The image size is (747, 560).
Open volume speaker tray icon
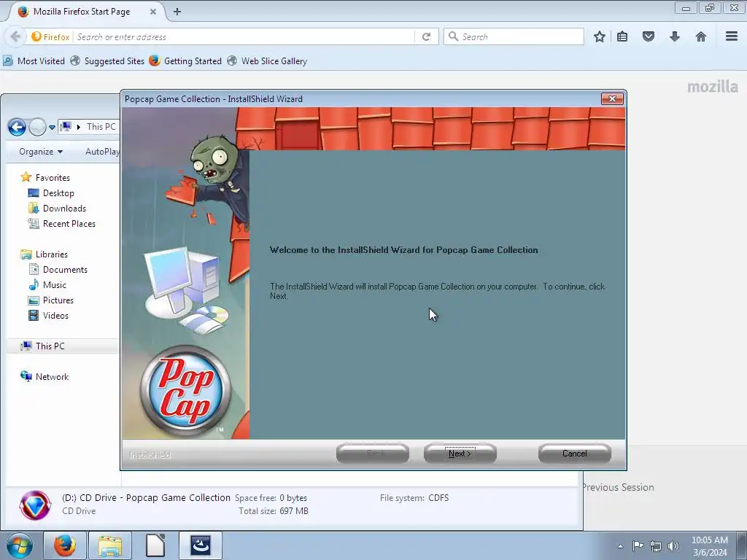[x=673, y=546]
